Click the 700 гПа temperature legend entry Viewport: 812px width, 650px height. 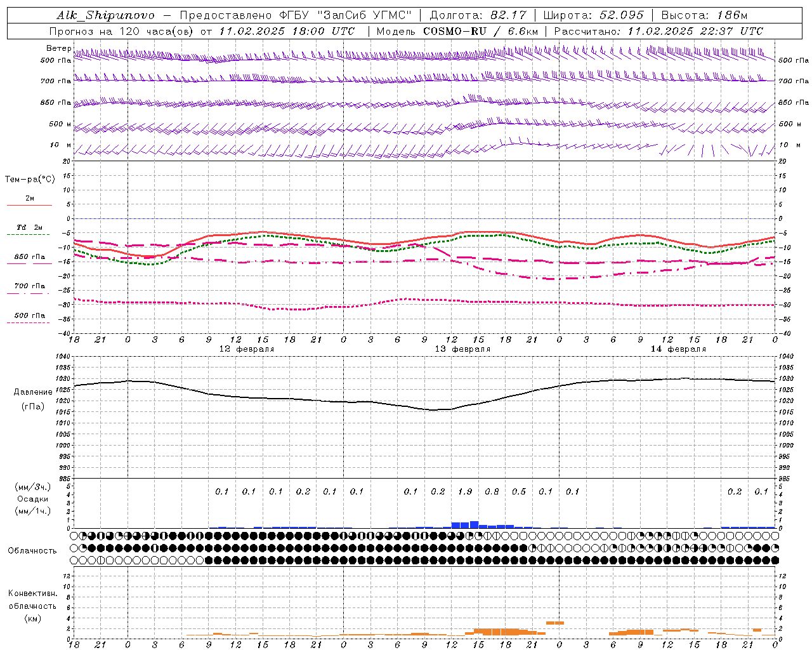click(x=30, y=286)
